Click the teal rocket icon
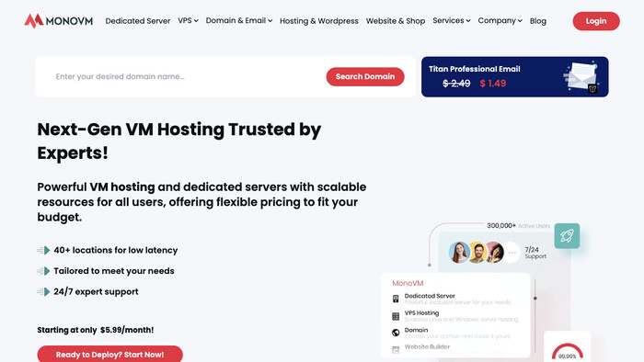This screenshot has width=644, height=362. (567, 236)
